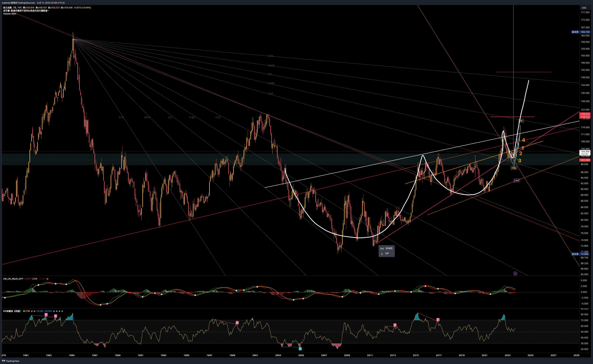Screen dimensions: 593x364
Task: Click the blue 30.000 RSI level value
Action: pyautogui.click(x=48, y=311)
